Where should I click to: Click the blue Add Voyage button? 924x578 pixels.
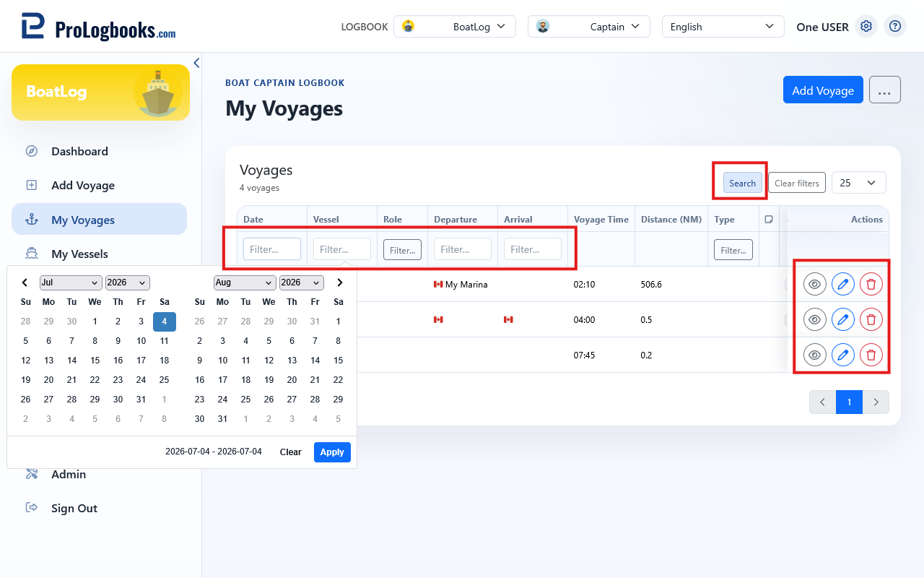[x=823, y=90]
